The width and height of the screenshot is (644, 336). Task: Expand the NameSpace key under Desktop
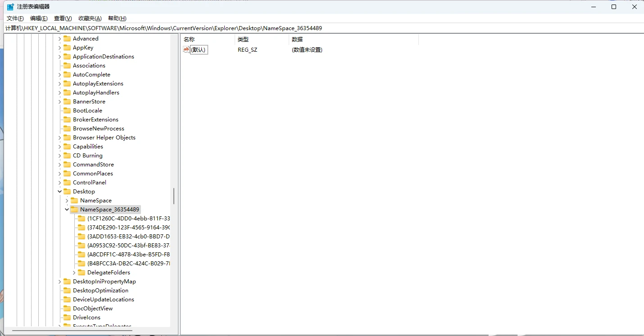pos(67,201)
